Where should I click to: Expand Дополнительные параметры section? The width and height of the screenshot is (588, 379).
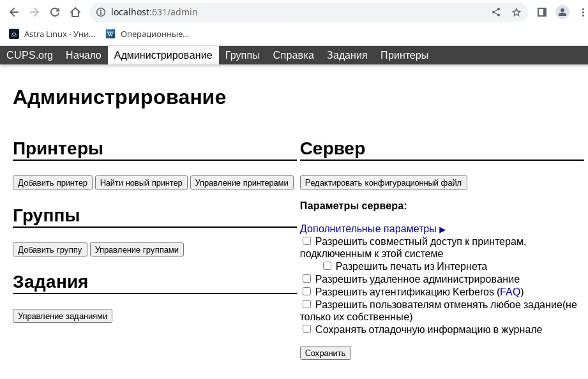click(372, 228)
